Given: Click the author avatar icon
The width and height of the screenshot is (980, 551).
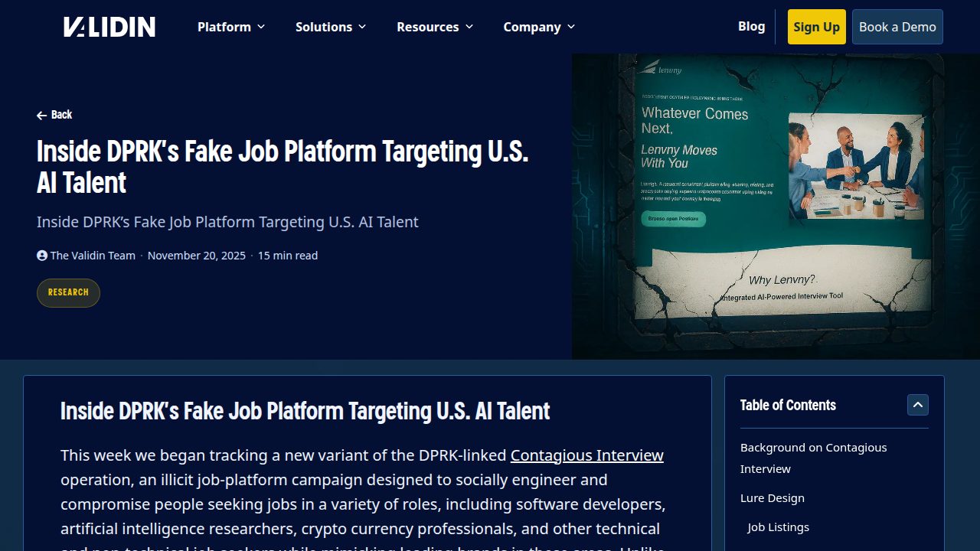Looking at the screenshot, I should [x=42, y=256].
